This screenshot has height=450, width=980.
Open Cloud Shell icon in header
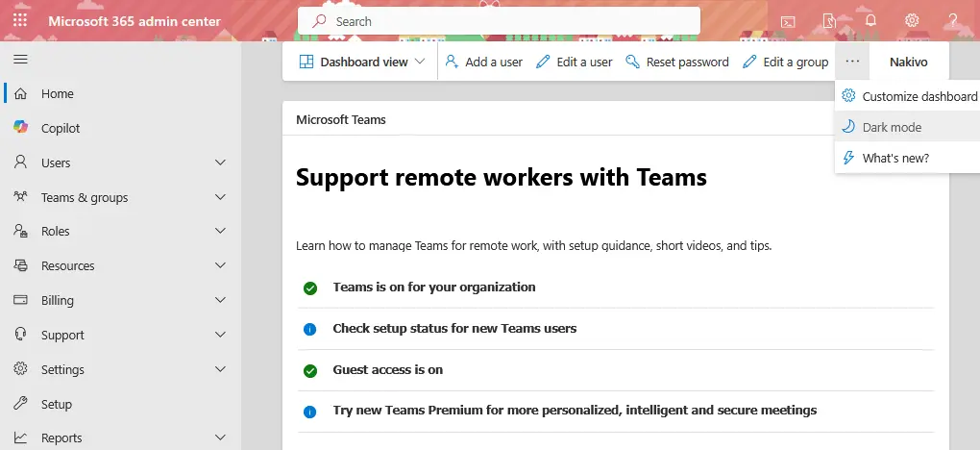788,22
